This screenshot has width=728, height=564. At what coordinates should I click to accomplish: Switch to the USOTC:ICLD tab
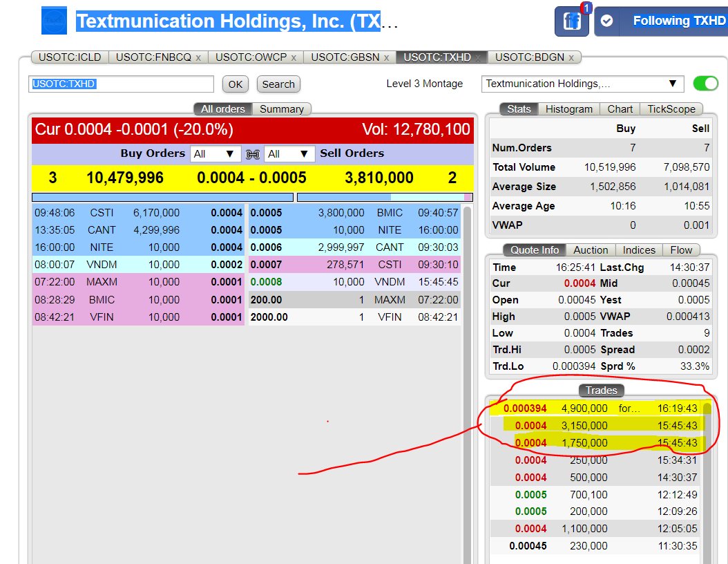pyautogui.click(x=70, y=57)
